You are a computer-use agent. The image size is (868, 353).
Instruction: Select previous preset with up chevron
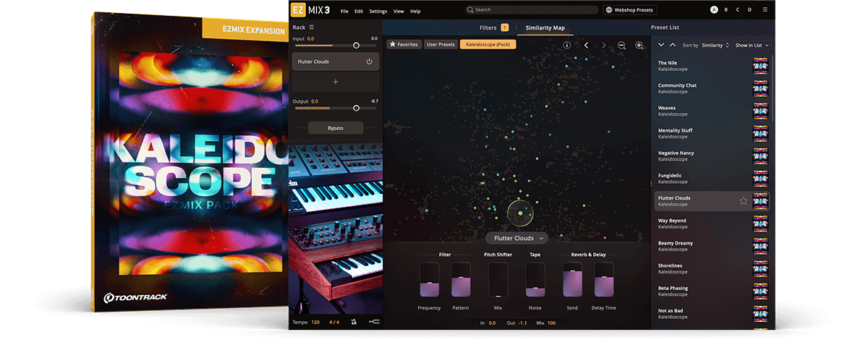coord(673,45)
